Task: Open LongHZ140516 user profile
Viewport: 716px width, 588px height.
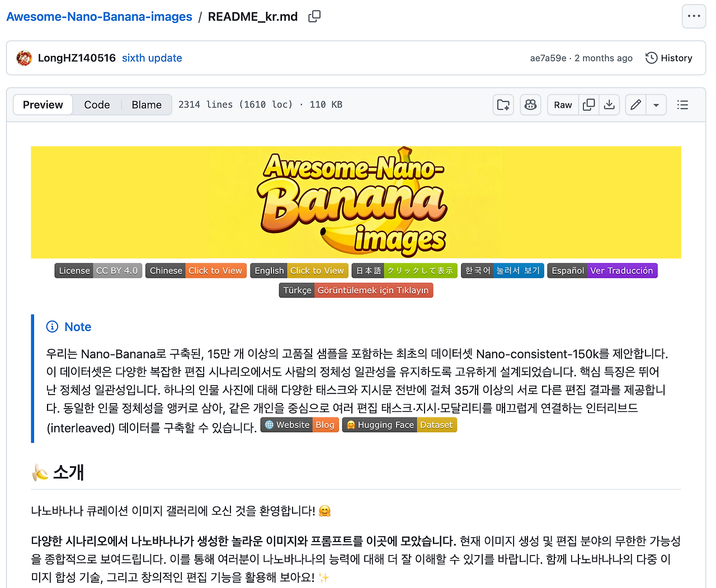Action: pyautogui.click(x=77, y=58)
